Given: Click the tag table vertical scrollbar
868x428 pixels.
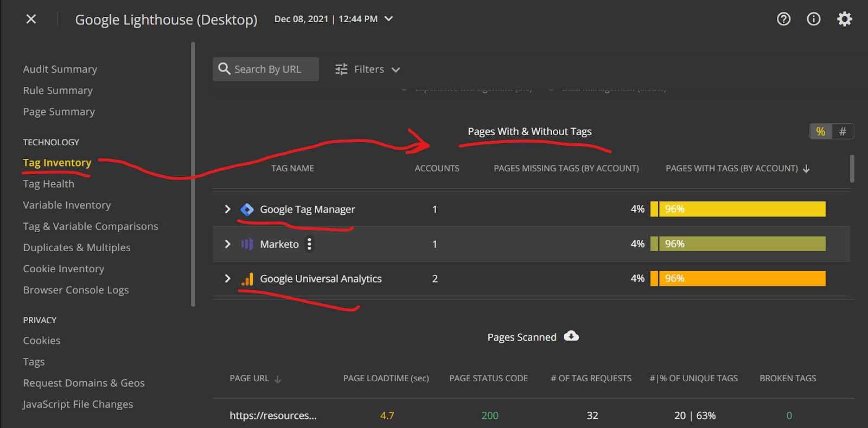Looking at the screenshot, I should pos(852,169).
